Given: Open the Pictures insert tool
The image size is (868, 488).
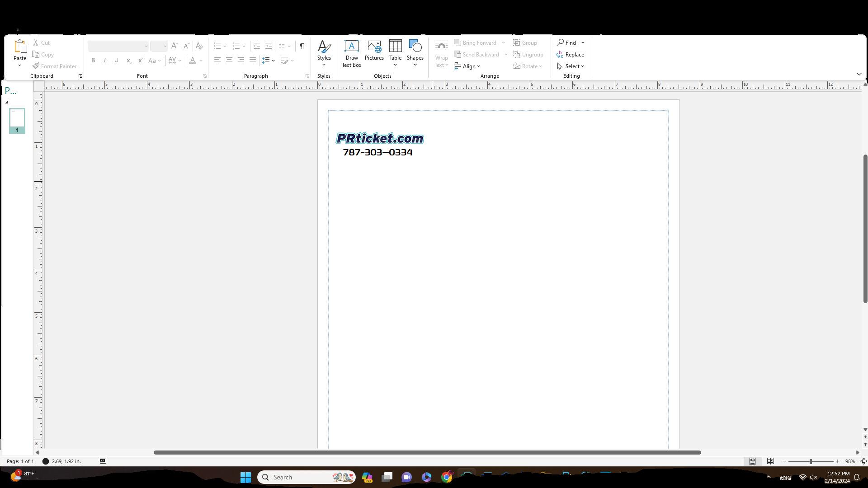Looking at the screenshot, I should [x=374, y=50].
